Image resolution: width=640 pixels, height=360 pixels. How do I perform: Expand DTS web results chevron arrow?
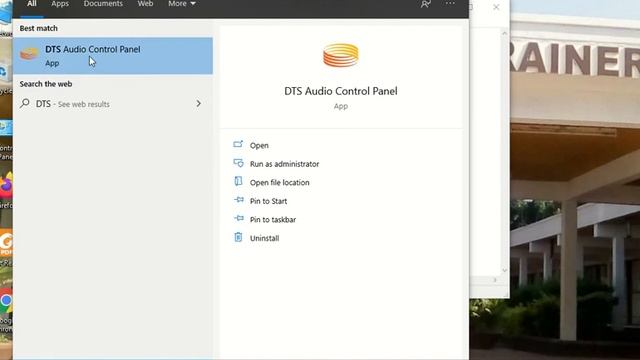[x=199, y=104]
